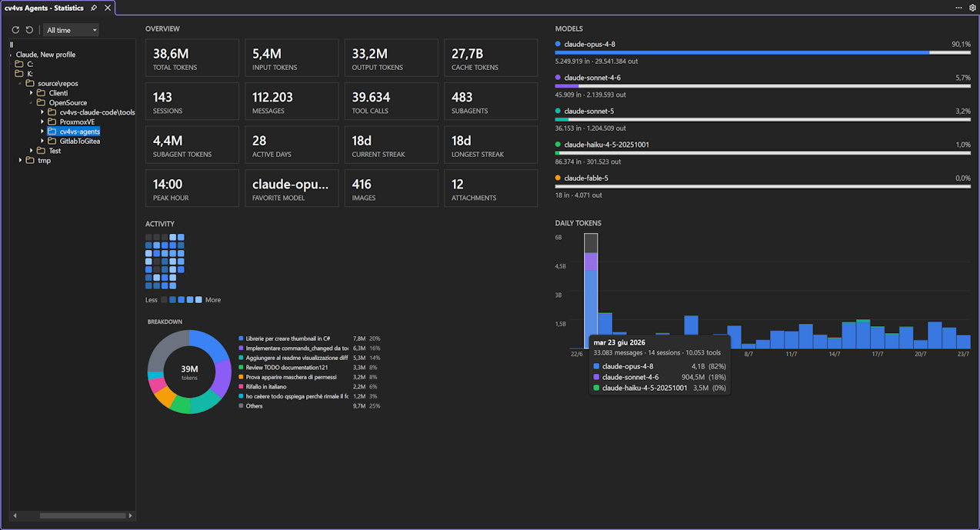
Task: Click the teal claude-sonnet-5 model dot
Action: [558, 111]
